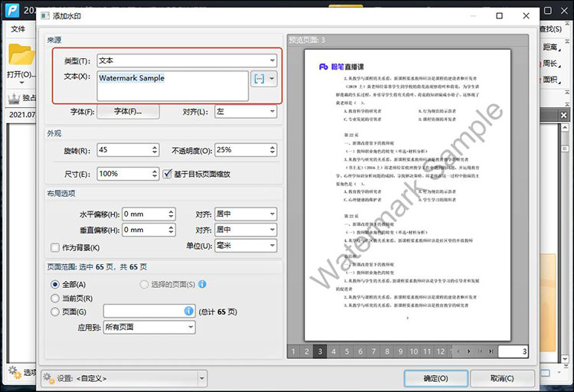Select 面积 area tool in main window
Image resolution: width=574 pixels, height=392 pixels.
(x=550, y=80)
